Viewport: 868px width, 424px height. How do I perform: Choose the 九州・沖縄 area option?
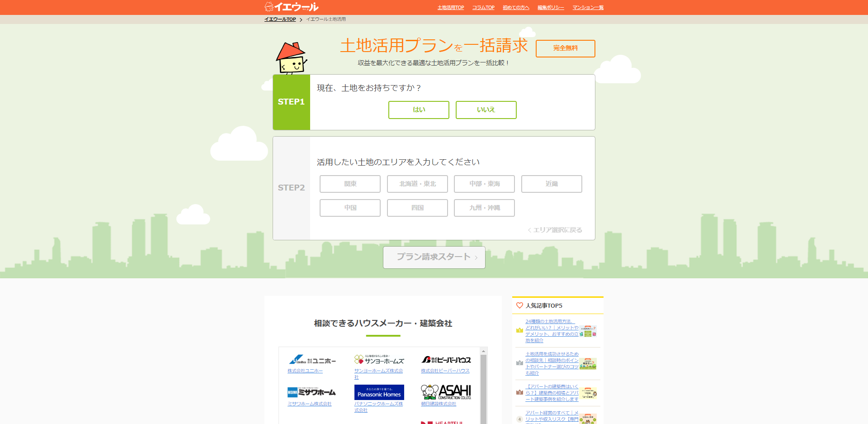pyautogui.click(x=484, y=208)
